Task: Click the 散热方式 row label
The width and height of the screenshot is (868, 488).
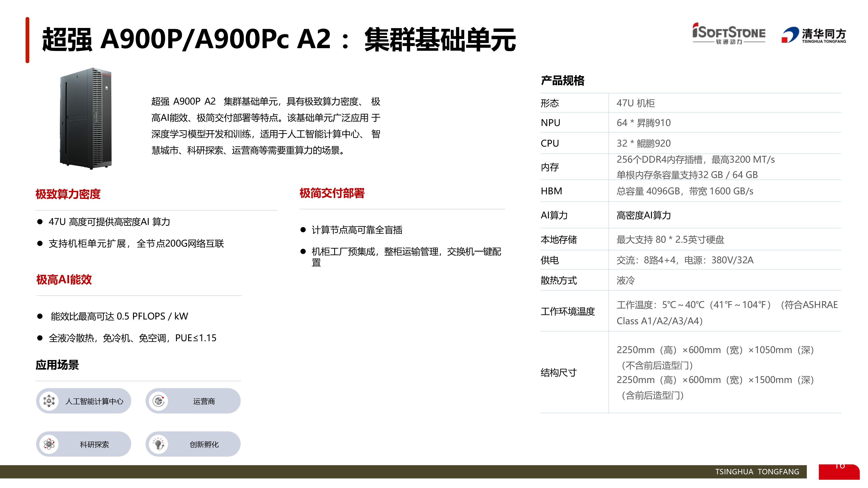Action: (x=559, y=280)
